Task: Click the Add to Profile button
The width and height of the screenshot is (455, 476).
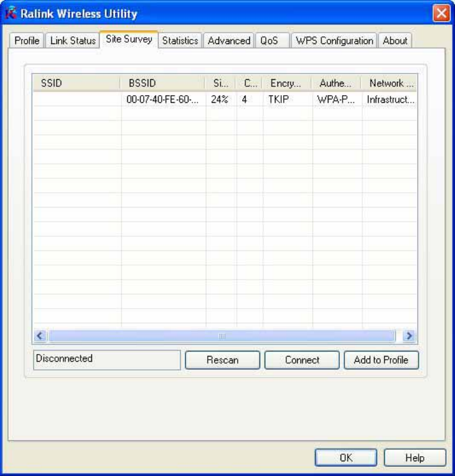Action: [382, 360]
